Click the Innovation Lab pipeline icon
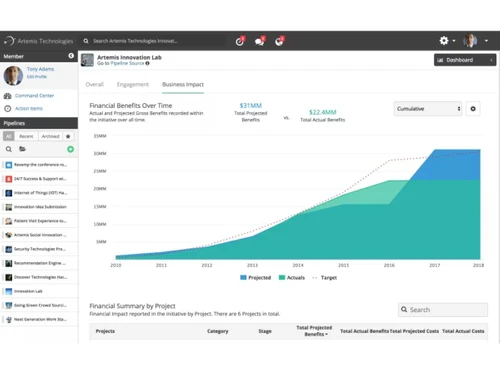Screen dimensions: 500x375 point(9,291)
